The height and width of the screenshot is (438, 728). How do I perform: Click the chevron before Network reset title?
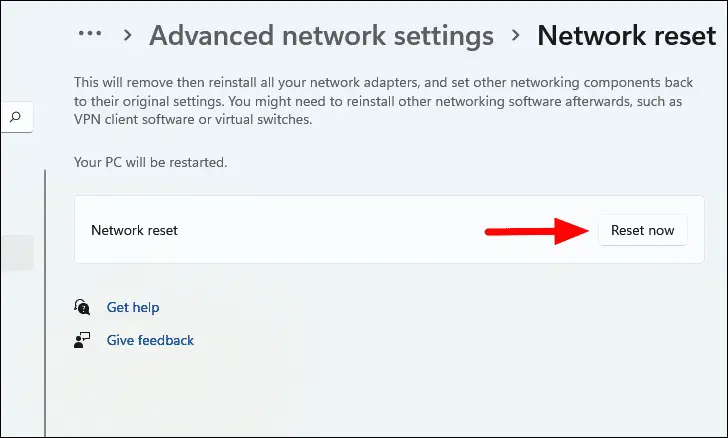[516, 36]
